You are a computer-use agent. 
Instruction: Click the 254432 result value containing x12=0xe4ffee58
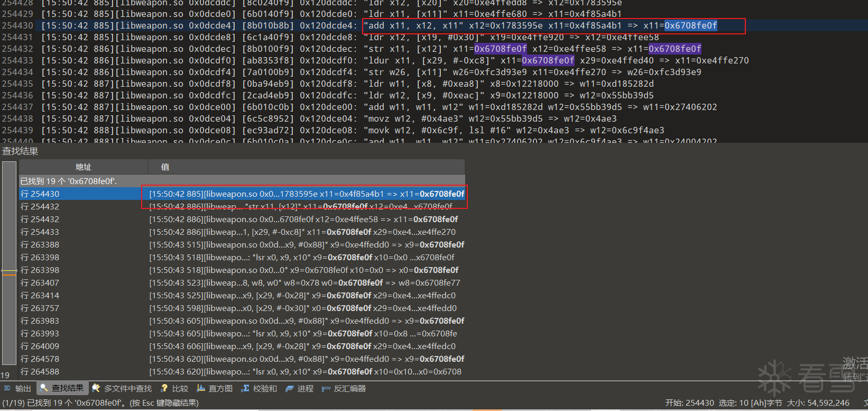tap(303, 219)
